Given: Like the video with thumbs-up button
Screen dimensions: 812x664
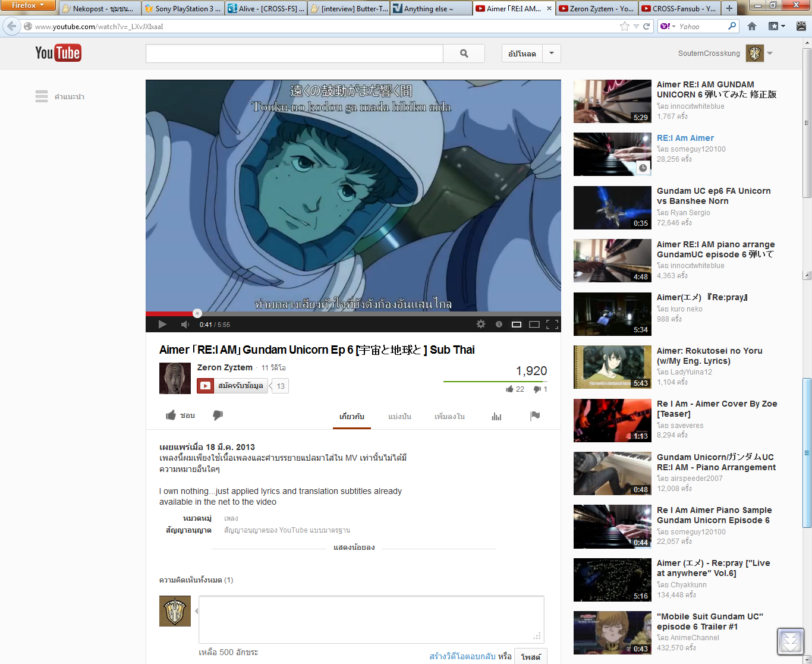Looking at the screenshot, I should (180, 416).
